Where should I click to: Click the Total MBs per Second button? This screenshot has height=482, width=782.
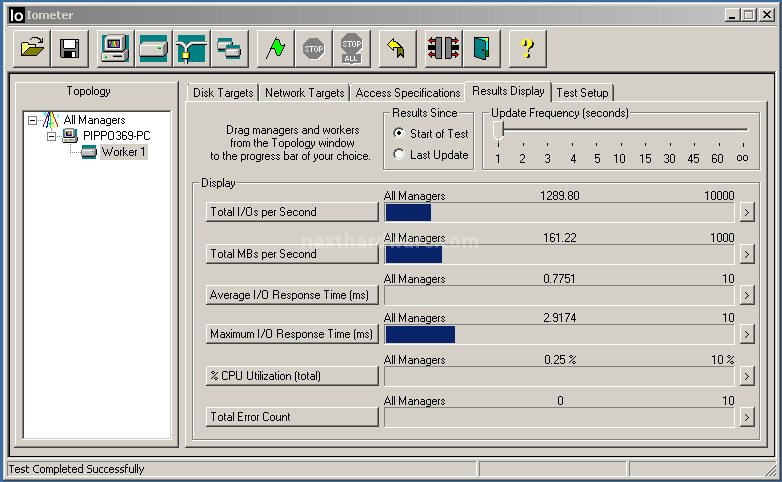pos(292,254)
